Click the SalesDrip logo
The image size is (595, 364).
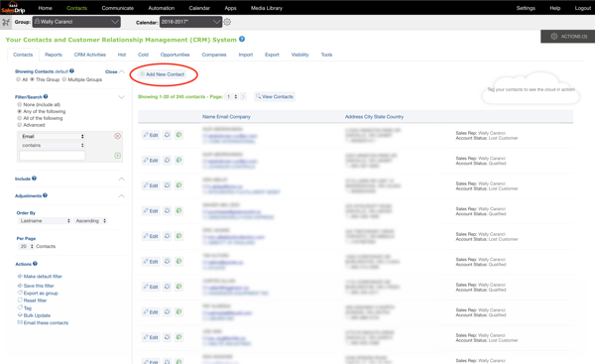click(13, 7)
